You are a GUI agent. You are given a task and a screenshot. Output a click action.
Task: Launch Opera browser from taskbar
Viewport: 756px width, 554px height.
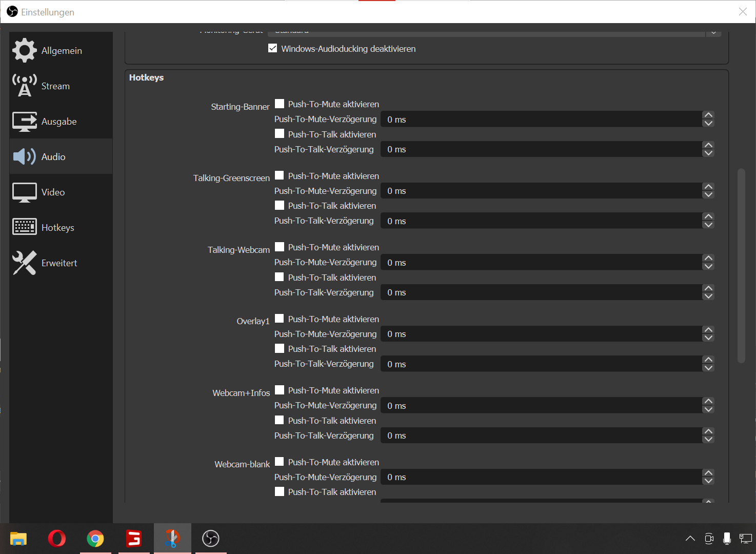(56, 539)
